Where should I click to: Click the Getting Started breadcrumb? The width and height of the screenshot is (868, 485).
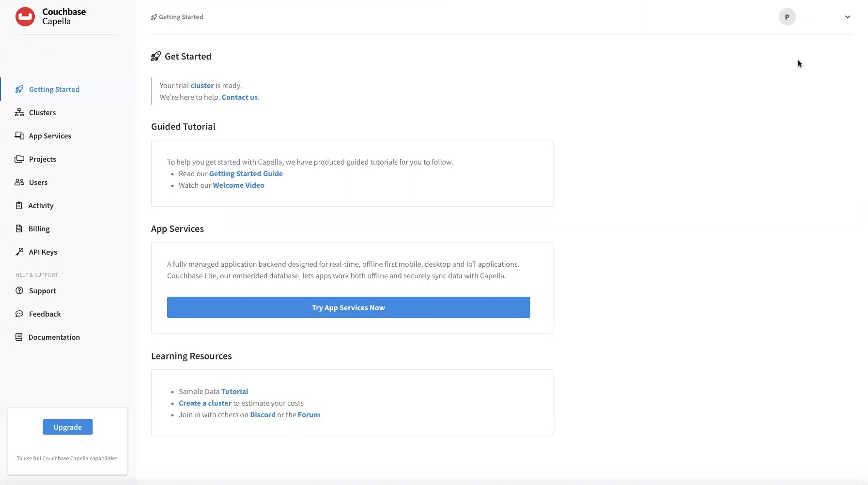click(x=181, y=17)
